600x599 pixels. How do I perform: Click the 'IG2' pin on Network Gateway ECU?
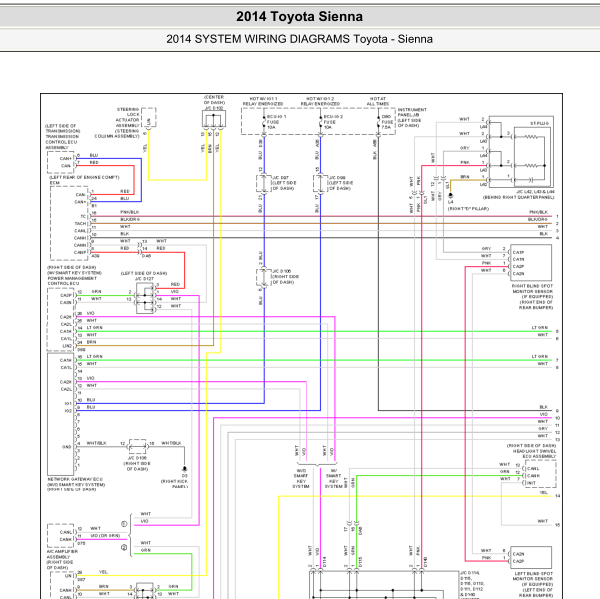point(68,411)
